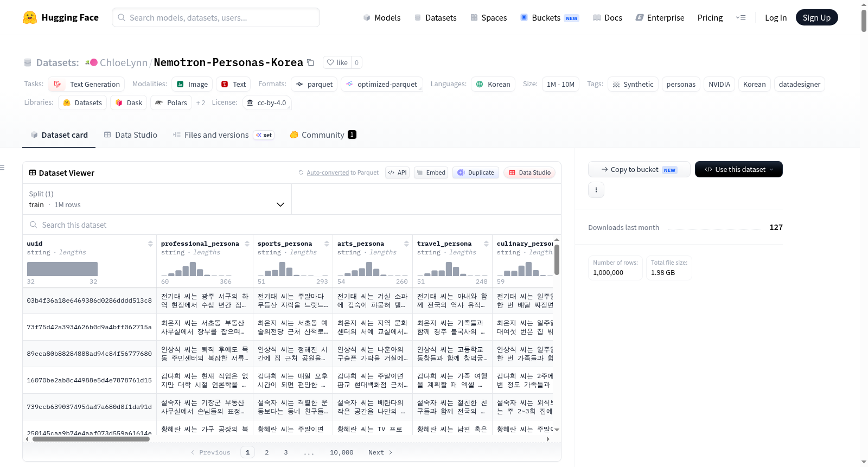Open the three-dot more options button
Viewport: 868px width, 467px height.
pos(596,190)
